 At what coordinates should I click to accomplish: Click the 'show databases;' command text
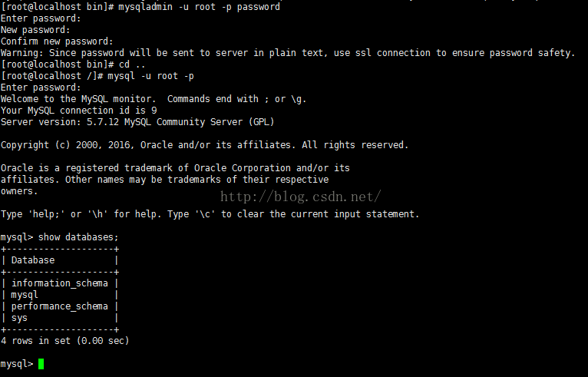78,237
